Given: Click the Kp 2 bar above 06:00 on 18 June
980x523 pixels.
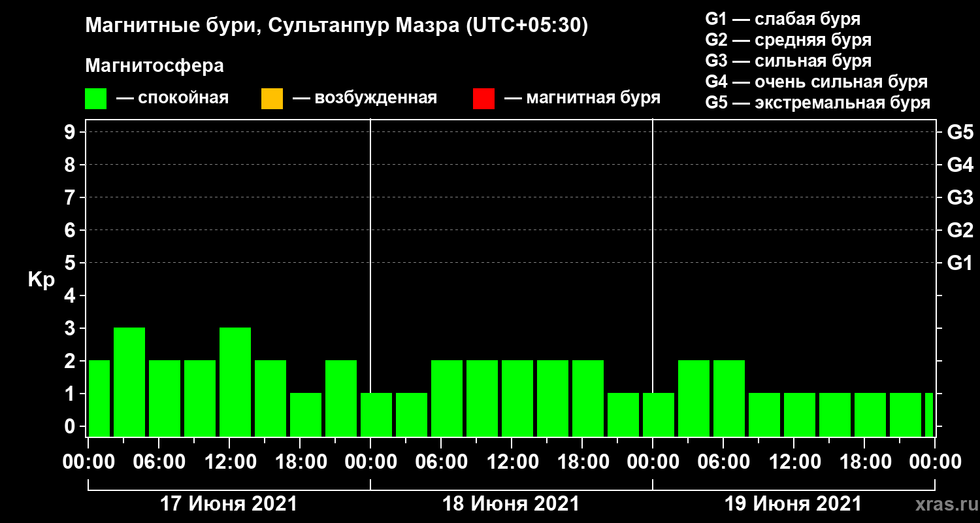Looking at the screenshot, I should [447, 398].
